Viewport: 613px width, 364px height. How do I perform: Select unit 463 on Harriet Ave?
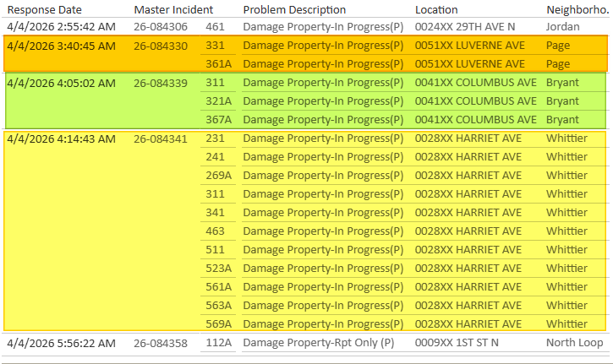(x=215, y=231)
